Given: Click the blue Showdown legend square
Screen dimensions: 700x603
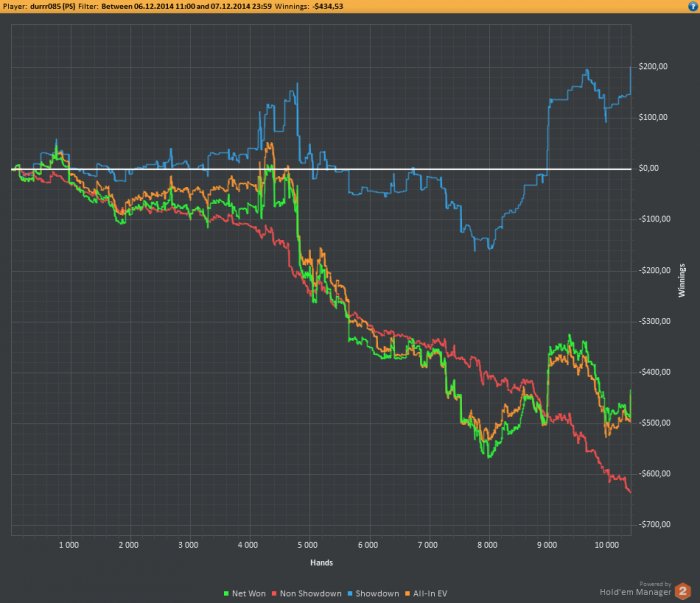Looking at the screenshot, I should click(350, 594).
